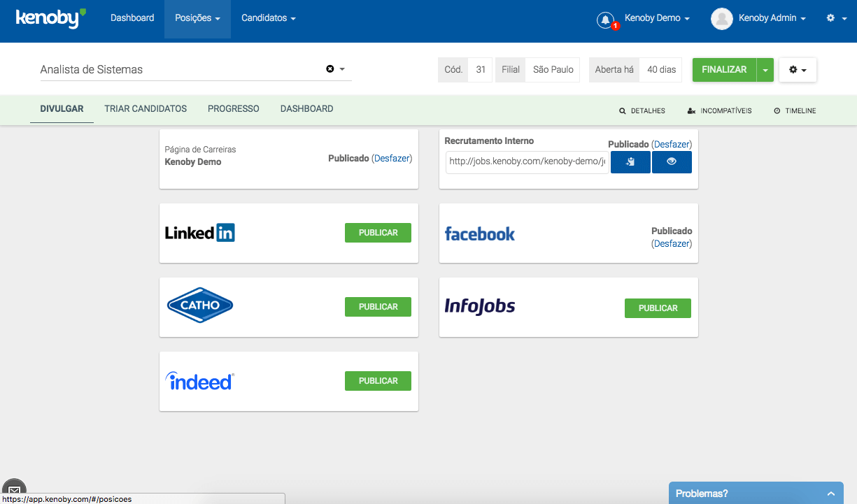The height and width of the screenshot is (504, 857).
Task: Open the Incompatíveis list
Action: pos(720,110)
